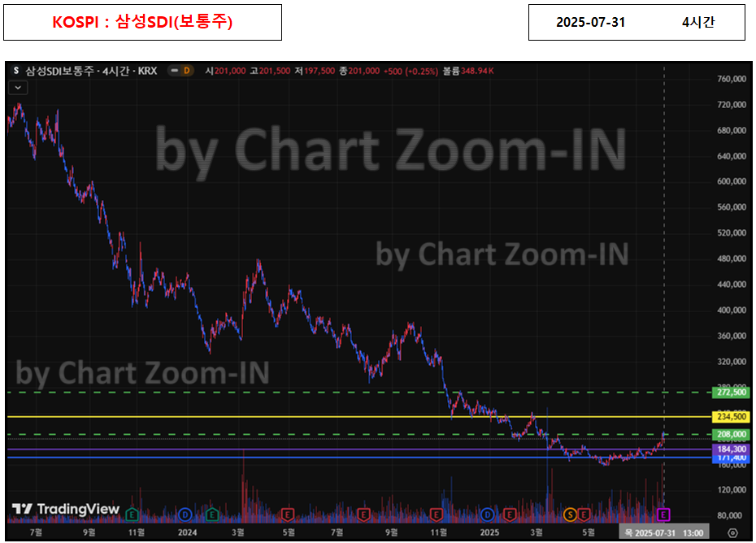Click red E earnings marker near second 7월
756x543 pixels.
[x=363, y=515]
